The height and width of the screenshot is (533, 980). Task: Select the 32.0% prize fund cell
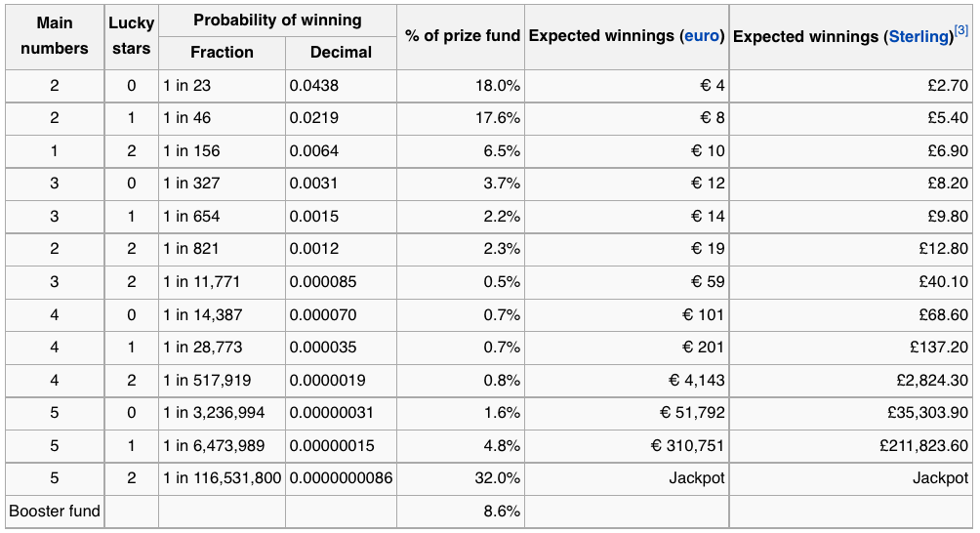pos(461,478)
